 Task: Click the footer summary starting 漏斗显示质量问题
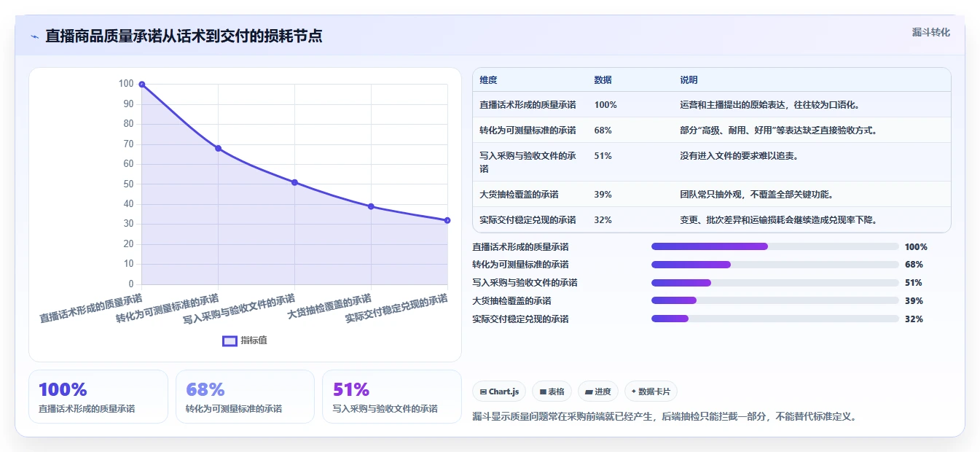pyautogui.click(x=665, y=417)
